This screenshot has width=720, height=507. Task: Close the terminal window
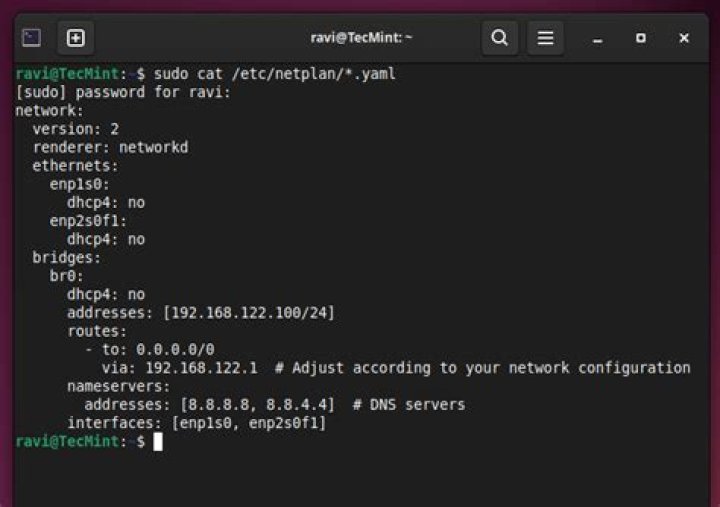click(x=684, y=38)
